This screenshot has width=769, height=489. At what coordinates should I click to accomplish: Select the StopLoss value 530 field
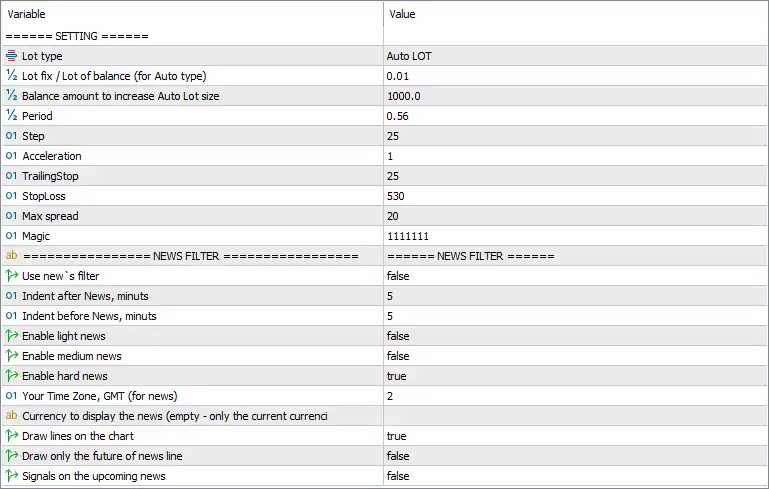coord(575,196)
